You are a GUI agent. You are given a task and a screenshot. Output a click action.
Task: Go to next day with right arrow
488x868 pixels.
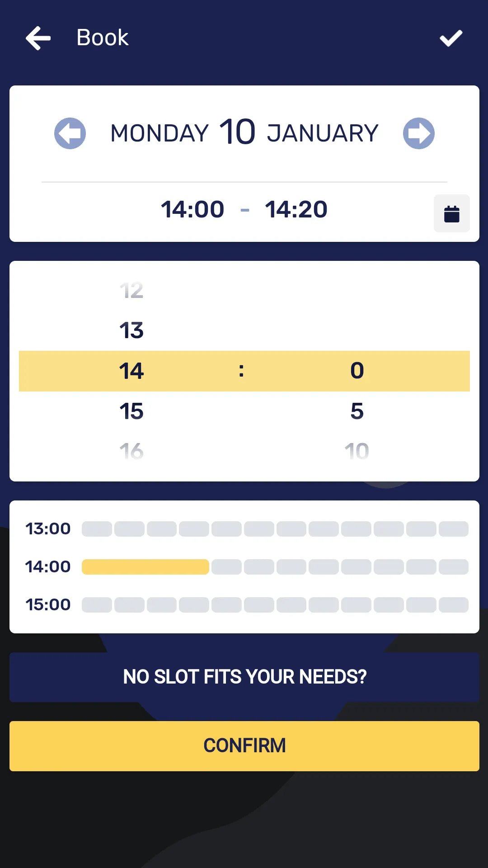[419, 133]
